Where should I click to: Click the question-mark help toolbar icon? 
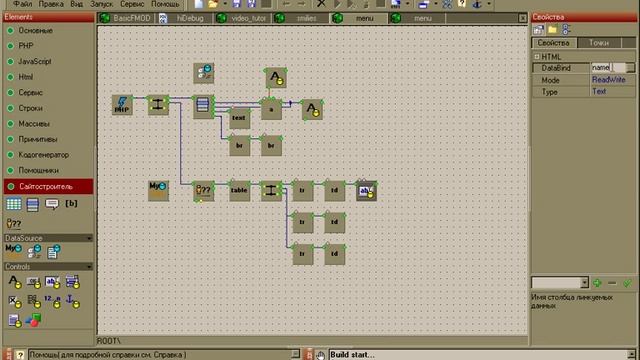[x=462, y=4]
